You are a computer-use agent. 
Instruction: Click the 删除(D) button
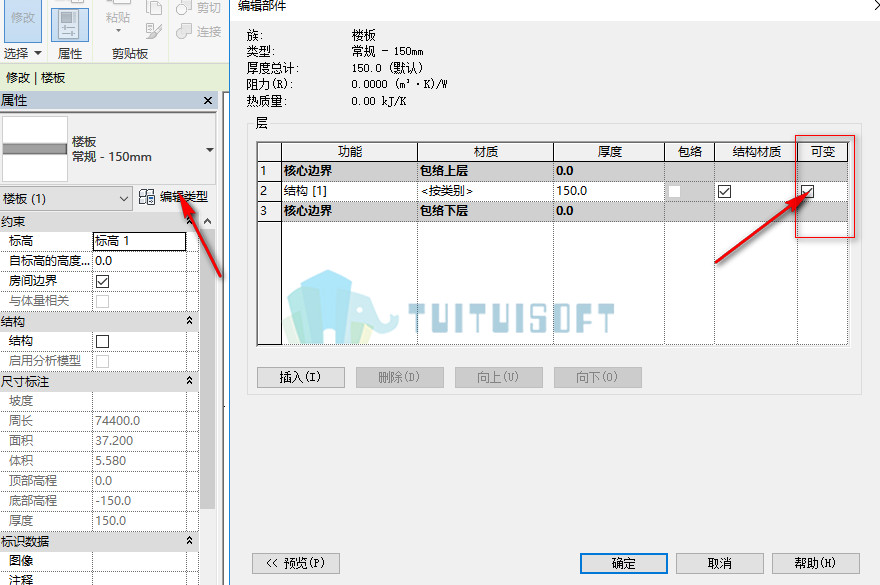400,377
